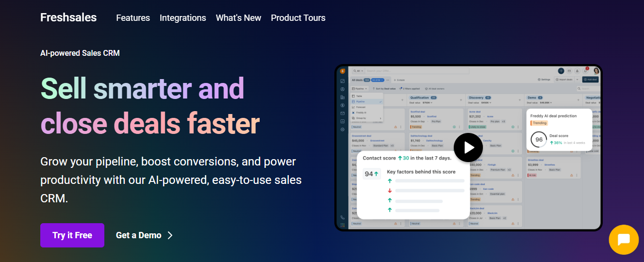The width and height of the screenshot is (644, 262).
Task: Click the 5 more tab
Action: tap(399, 80)
